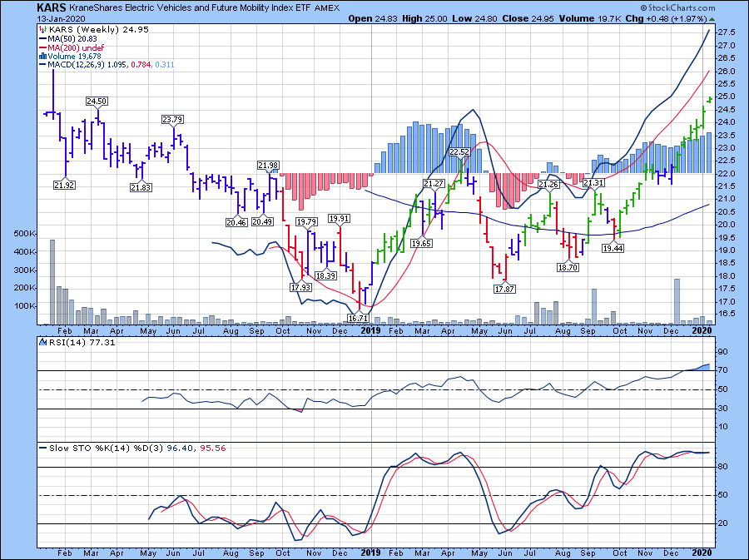Click the 19.44 October low label
The width and height of the screenshot is (749, 560).
click(x=613, y=249)
